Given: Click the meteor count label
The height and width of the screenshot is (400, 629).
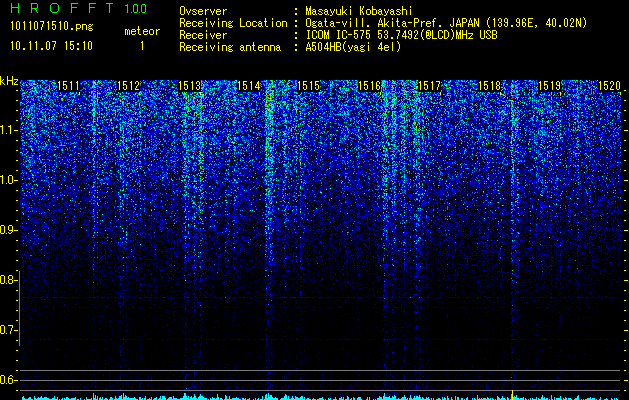Looking at the screenshot, I should pos(142,31).
